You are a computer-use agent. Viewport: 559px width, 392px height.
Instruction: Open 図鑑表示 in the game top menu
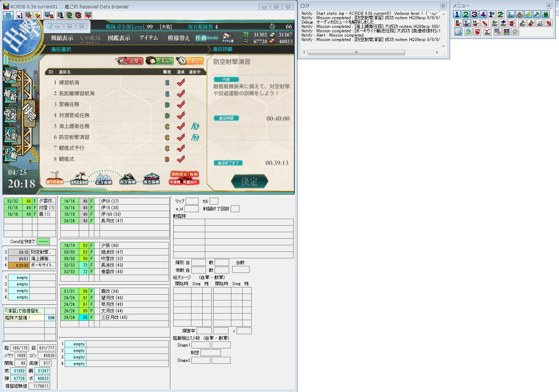click(x=119, y=38)
